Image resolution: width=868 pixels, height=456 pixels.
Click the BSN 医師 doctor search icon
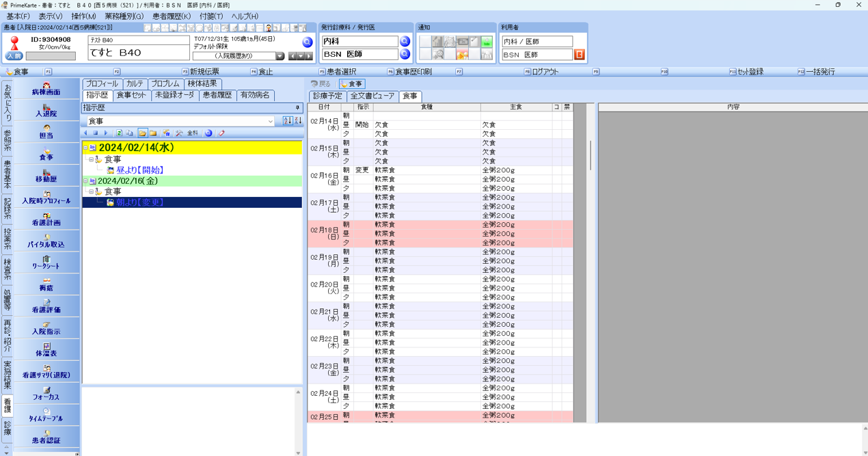405,54
